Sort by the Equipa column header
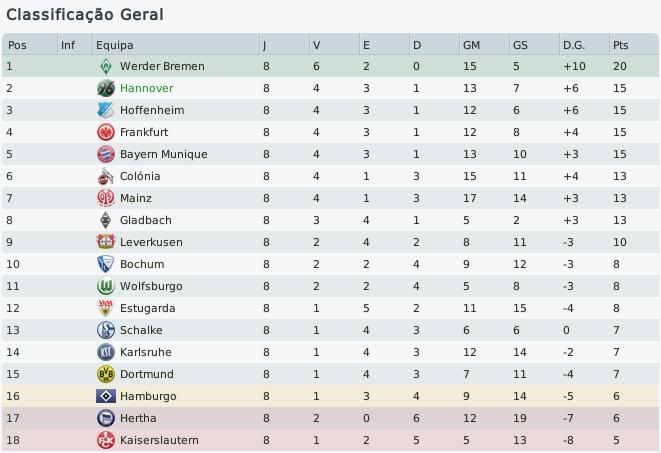The image size is (661, 453). [x=114, y=45]
